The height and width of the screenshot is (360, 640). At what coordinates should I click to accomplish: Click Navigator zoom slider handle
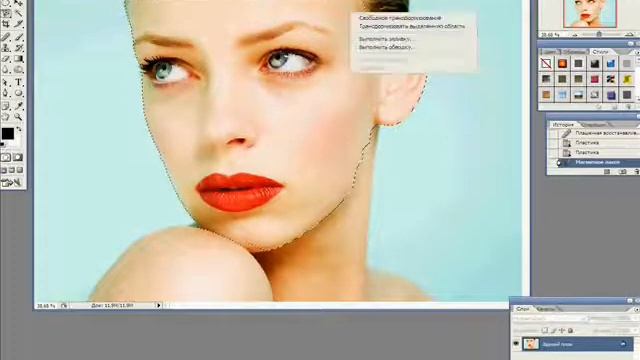599,35
